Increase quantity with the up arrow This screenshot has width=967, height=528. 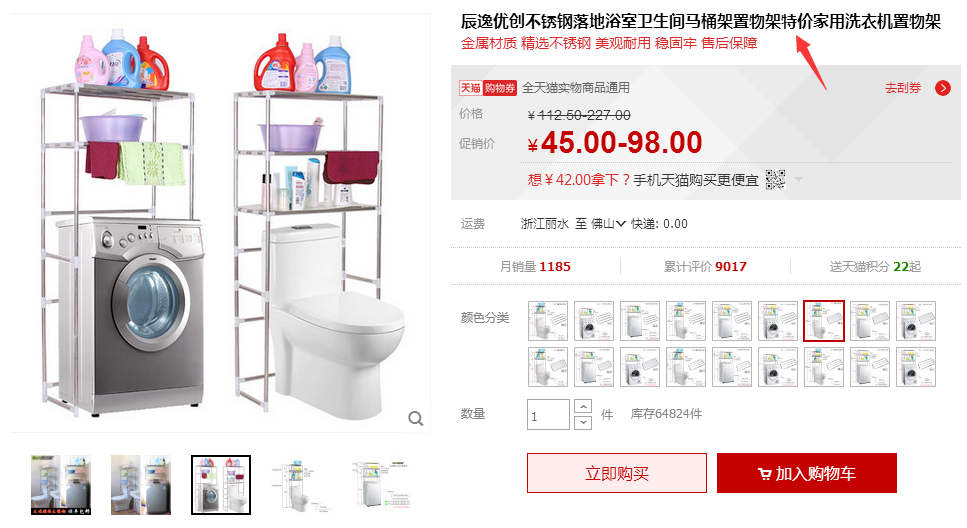click(583, 406)
